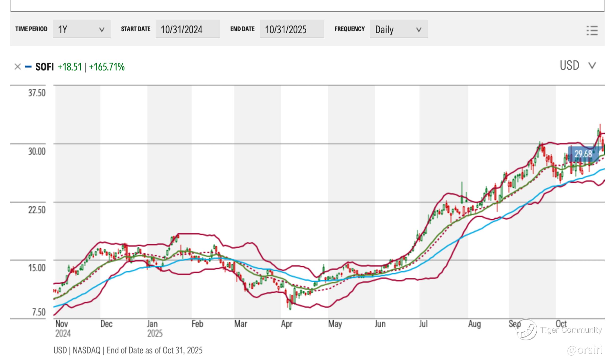
Task: Click the 29.68 current price tag
Action: coord(583,154)
